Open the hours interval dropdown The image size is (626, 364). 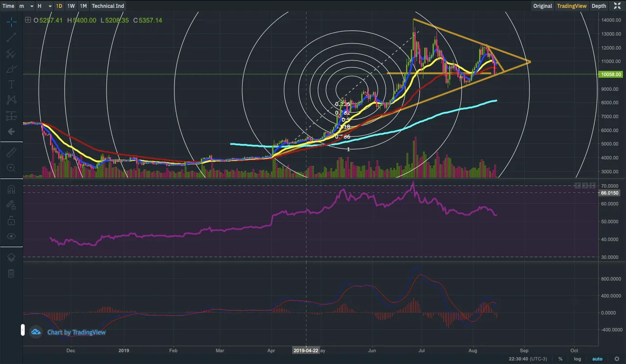[x=44, y=6]
